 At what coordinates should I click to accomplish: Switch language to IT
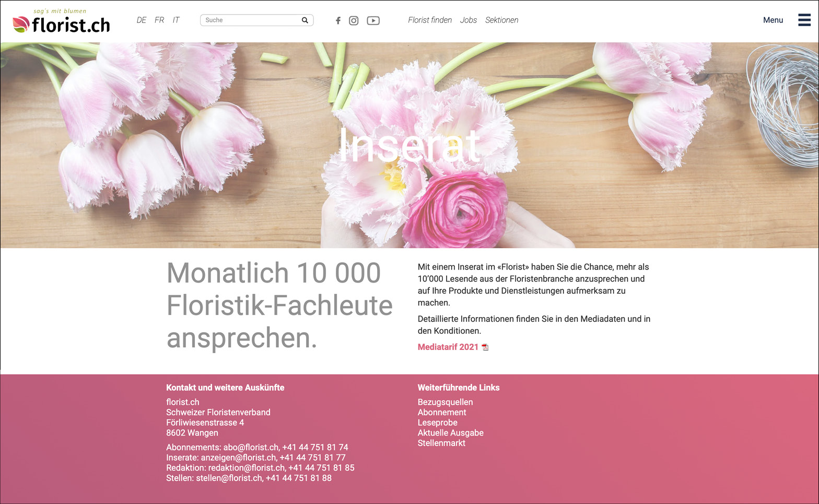click(x=176, y=20)
